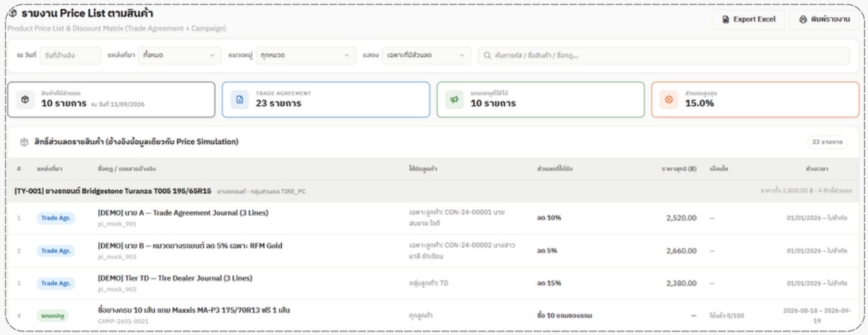Screen dimensions: 868x335
Task: Open the Tier TD Tire Dealer Journal rule
Action: click(175, 278)
